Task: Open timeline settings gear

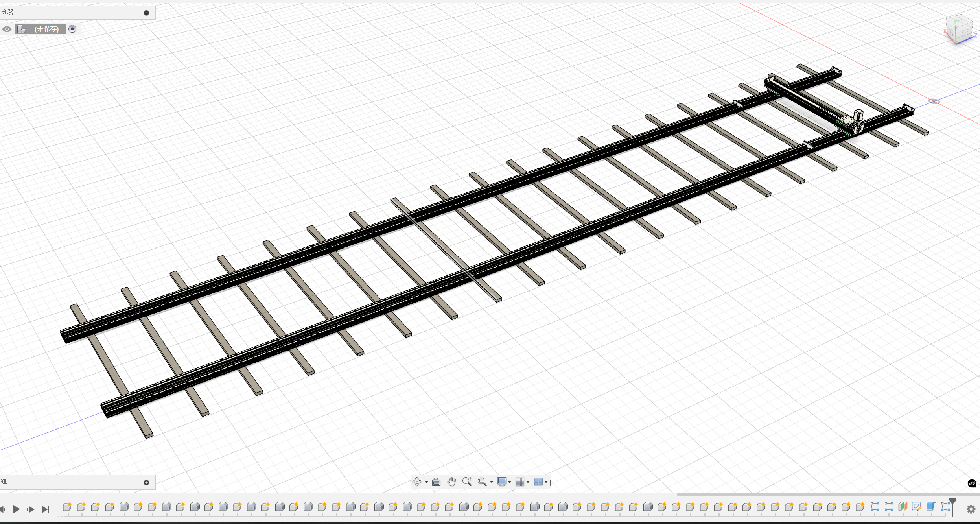Action: [971, 509]
